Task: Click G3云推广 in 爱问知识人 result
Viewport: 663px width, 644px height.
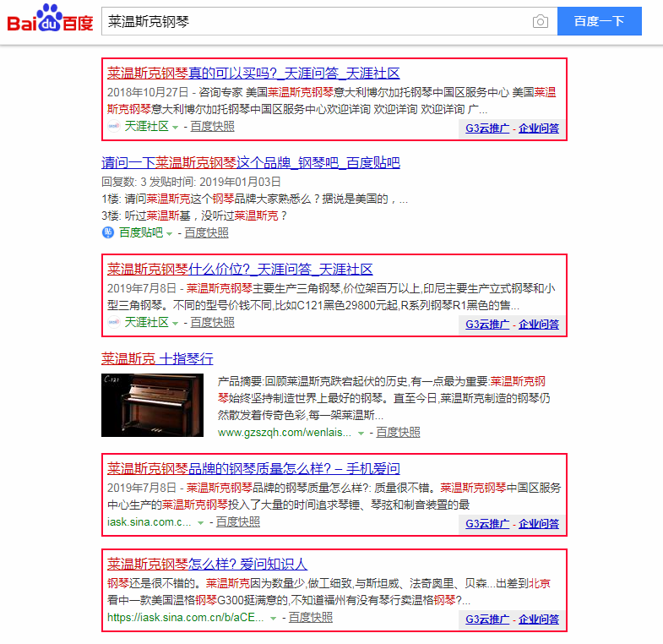Action: [487, 619]
